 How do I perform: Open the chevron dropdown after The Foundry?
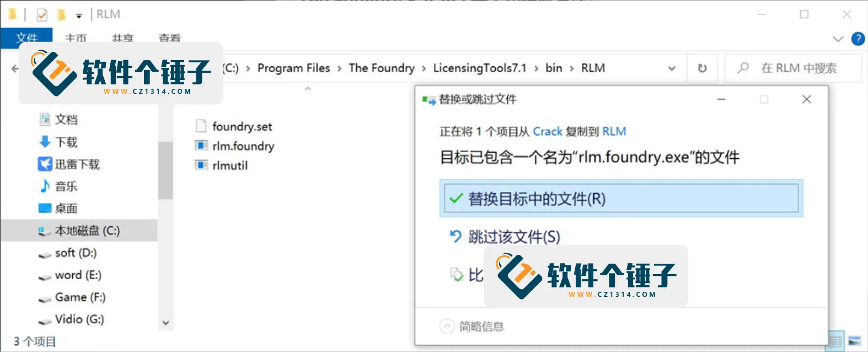[x=424, y=68]
